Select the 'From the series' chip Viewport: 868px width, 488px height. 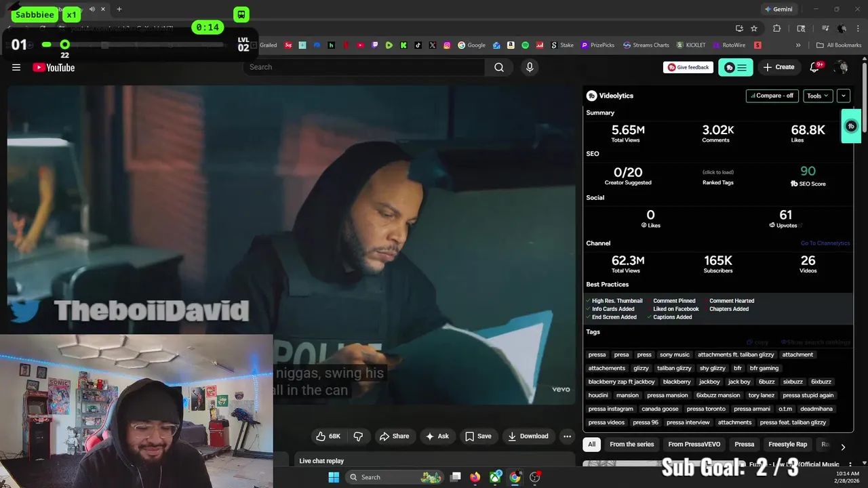tap(631, 445)
